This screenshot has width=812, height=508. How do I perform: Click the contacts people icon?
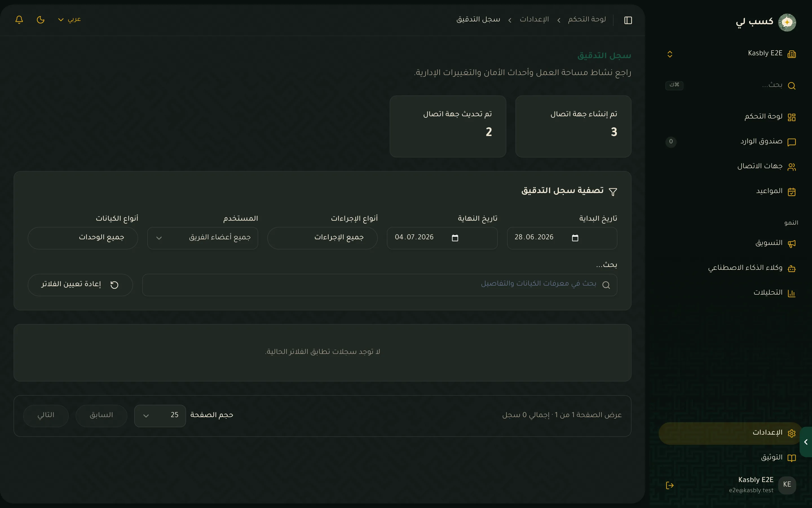(791, 167)
